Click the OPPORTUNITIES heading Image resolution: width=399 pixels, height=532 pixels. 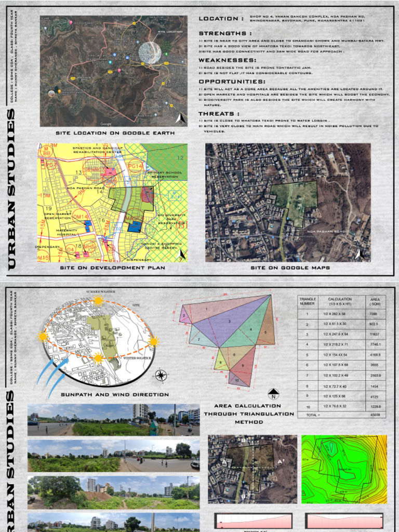[232, 82]
